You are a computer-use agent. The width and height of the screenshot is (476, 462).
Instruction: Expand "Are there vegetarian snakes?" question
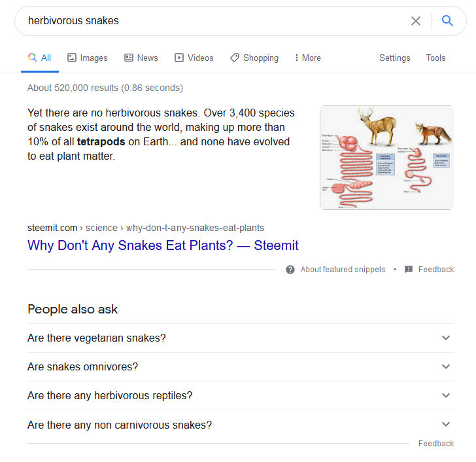point(446,338)
